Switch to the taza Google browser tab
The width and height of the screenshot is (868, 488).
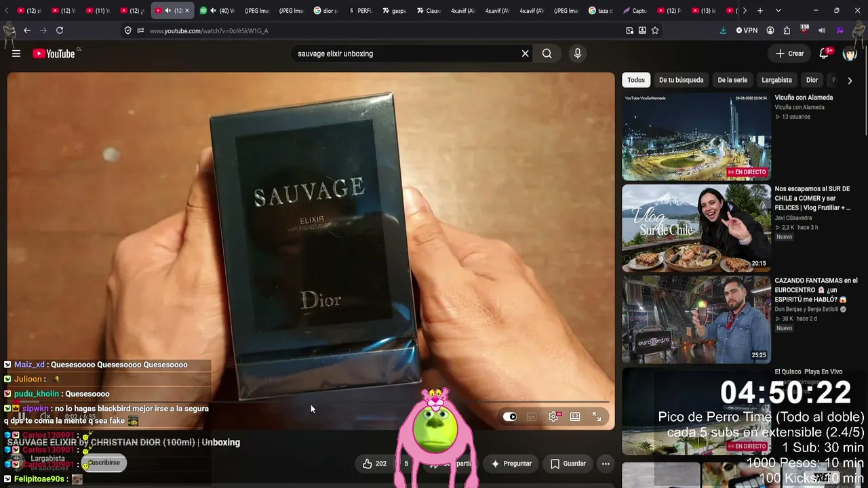pos(600,11)
